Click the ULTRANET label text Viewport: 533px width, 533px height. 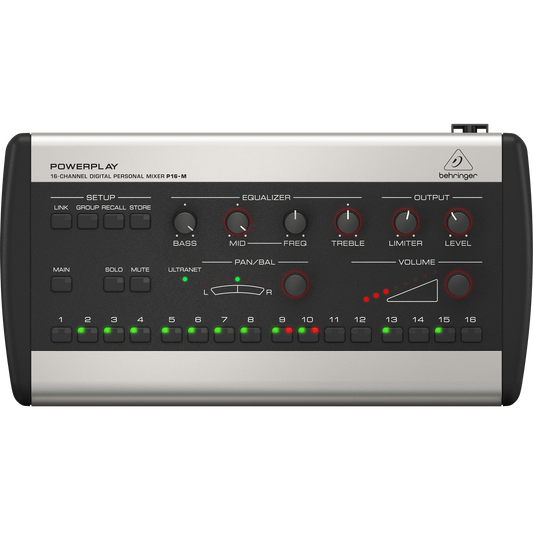tap(185, 270)
